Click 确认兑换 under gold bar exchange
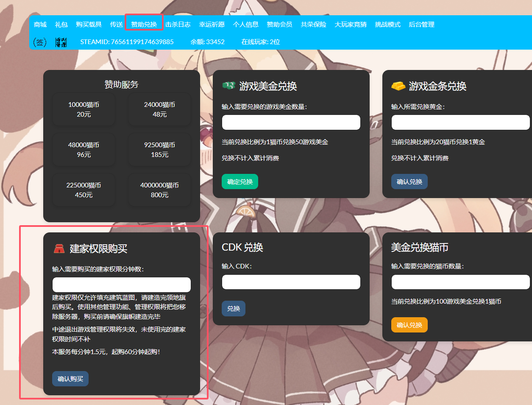The height and width of the screenshot is (405, 532). [x=409, y=182]
